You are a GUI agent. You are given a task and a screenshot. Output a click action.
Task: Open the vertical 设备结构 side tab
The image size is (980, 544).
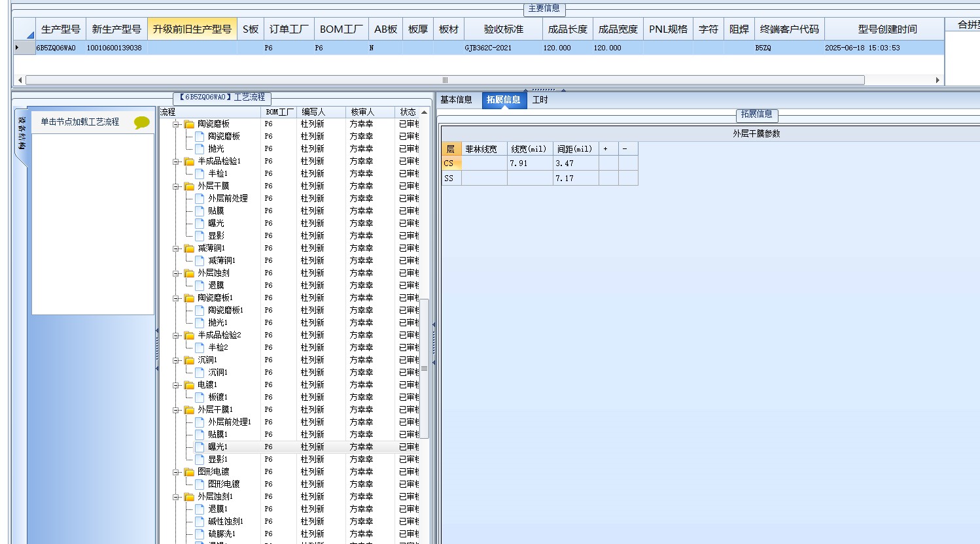22,134
